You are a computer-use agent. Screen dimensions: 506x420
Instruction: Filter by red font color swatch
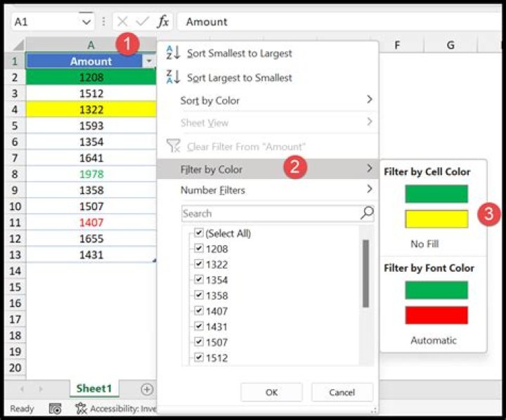click(x=436, y=315)
